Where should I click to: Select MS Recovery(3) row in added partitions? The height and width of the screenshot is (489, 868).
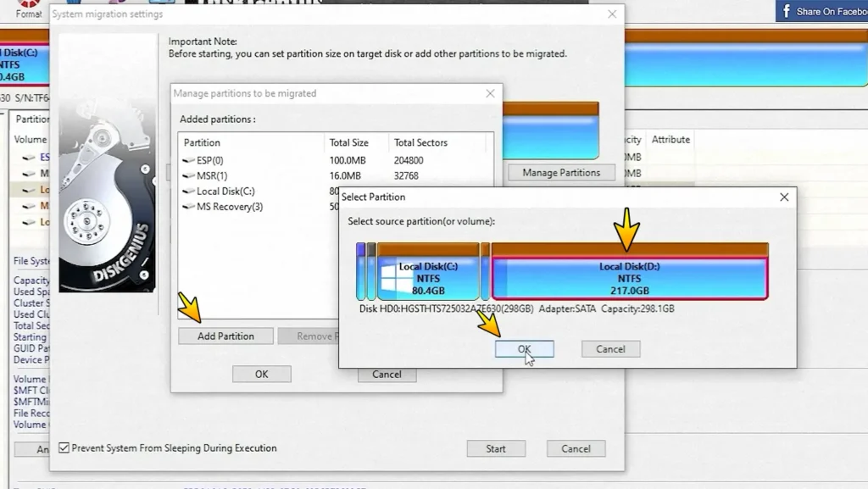coord(259,207)
